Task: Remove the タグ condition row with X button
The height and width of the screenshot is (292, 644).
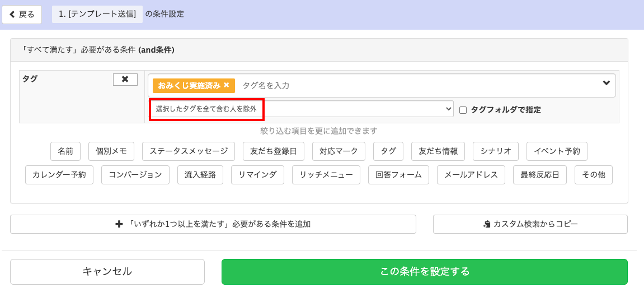Action: (125, 80)
